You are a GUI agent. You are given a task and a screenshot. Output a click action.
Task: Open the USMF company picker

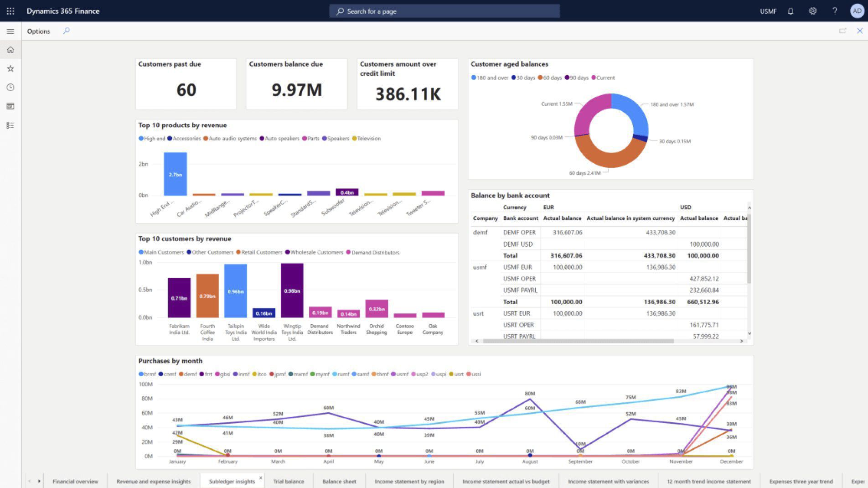pos(768,10)
